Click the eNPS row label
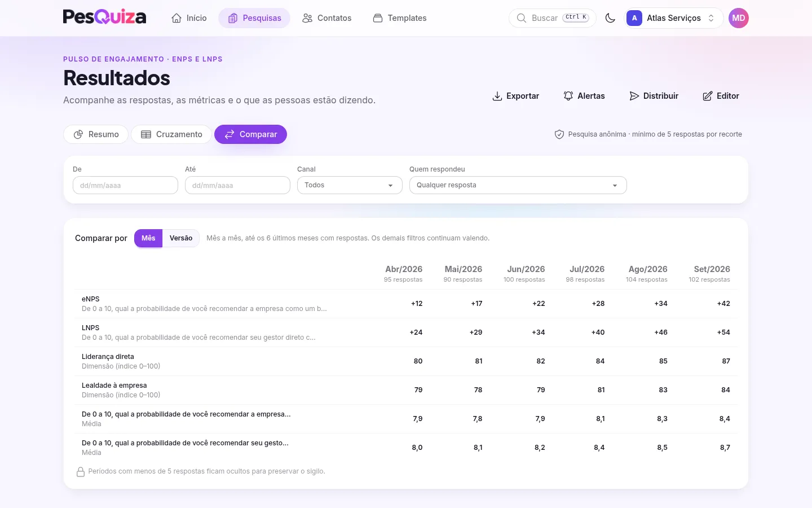The height and width of the screenshot is (508, 812). point(91,299)
